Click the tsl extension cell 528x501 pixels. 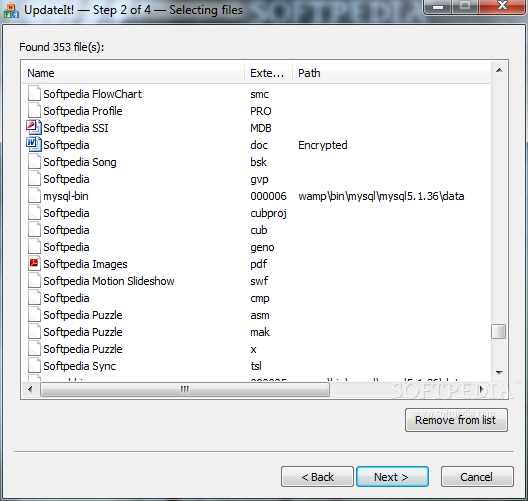(256, 366)
